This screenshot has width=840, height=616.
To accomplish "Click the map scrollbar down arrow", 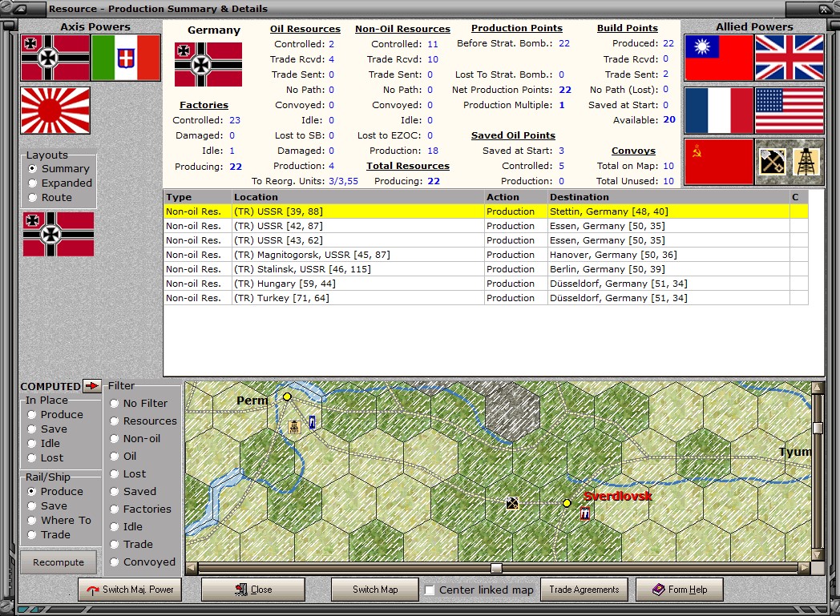I will click(x=818, y=555).
